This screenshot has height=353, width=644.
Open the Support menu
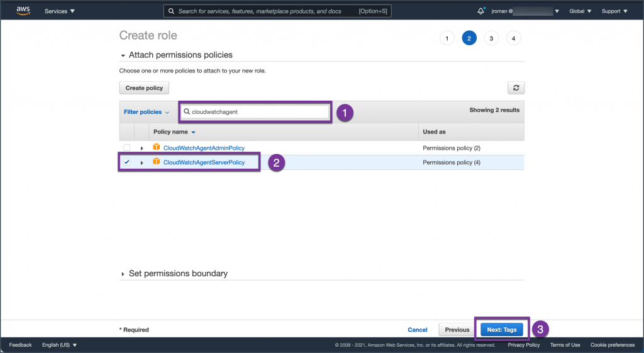click(x=613, y=11)
